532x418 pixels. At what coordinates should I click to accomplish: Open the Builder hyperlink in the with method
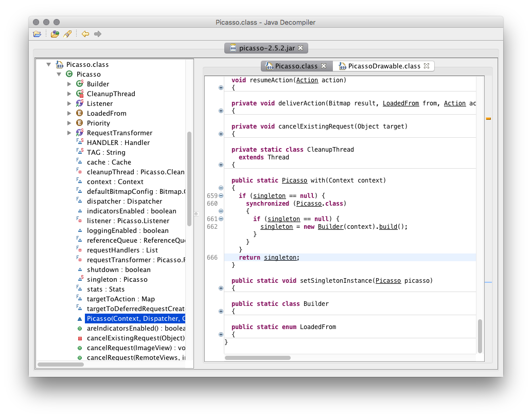[330, 226]
